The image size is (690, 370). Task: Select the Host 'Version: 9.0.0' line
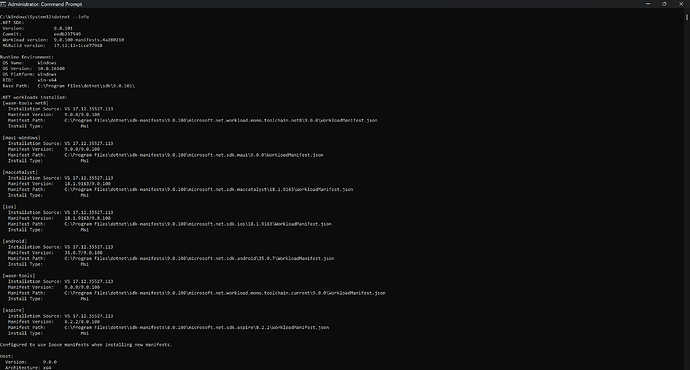[31, 362]
